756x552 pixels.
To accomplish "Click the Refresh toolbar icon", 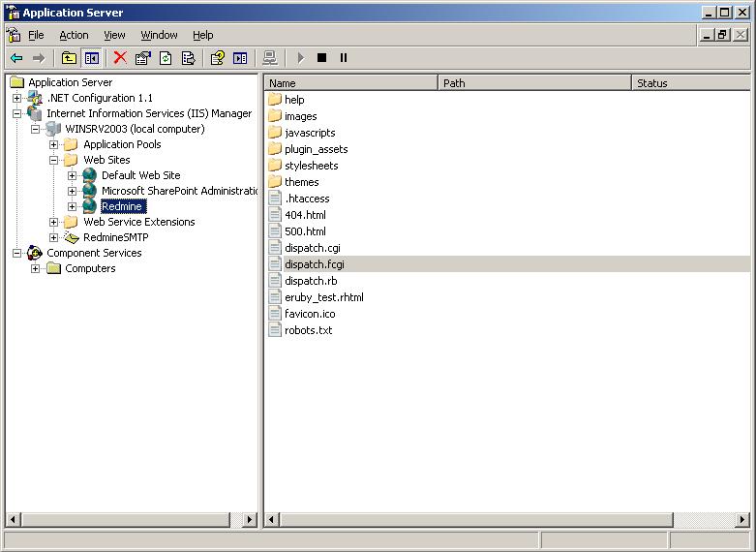I will (166, 58).
